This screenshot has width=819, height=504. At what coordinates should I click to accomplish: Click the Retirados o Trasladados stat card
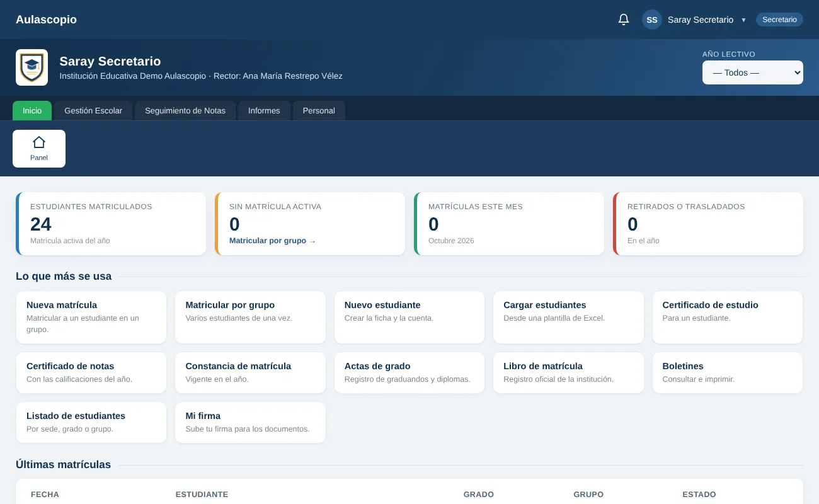click(x=708, y=224)
